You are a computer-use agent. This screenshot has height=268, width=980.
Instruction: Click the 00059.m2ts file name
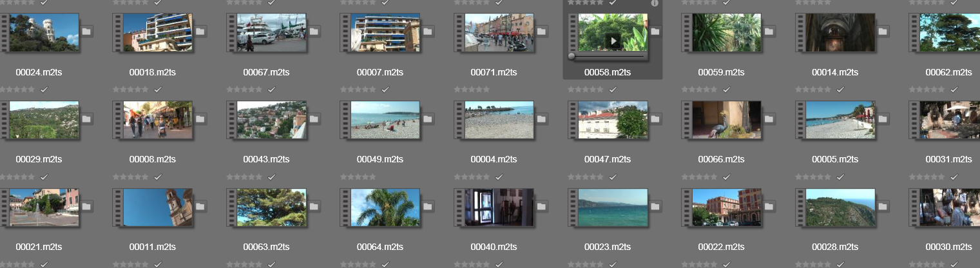(x=721, y=72)
